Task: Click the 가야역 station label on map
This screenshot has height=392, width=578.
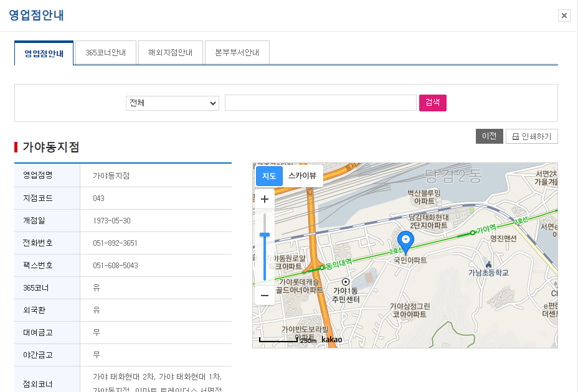Action: (486, 229)
